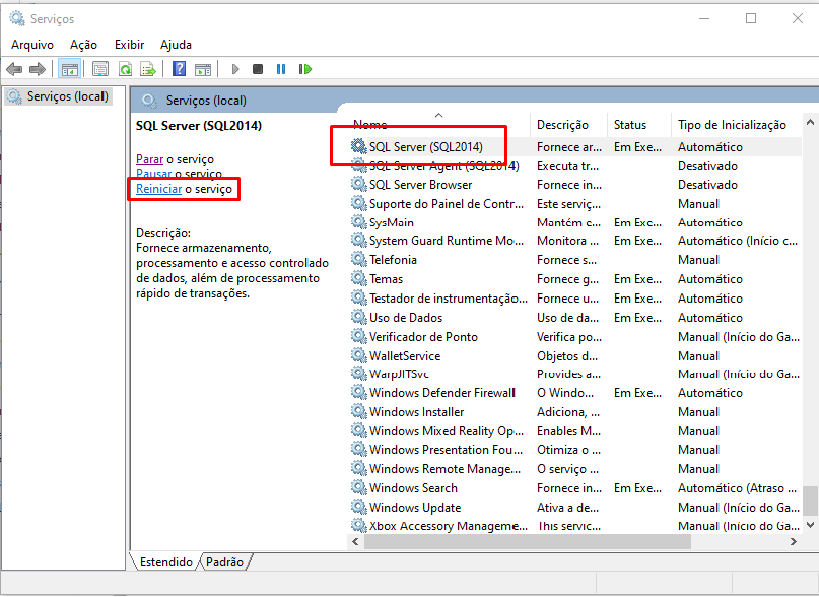Image resolution: width=819 pixels, height=597 pixels.
Task: Click the Export List toolbar icon
Action: (x=148, y=69)
